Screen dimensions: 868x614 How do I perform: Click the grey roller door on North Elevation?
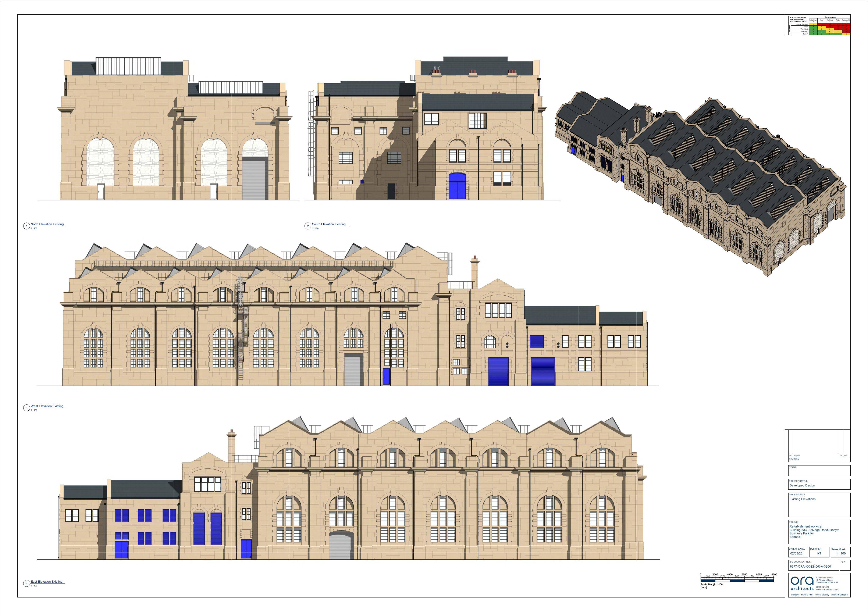(255, 178)
